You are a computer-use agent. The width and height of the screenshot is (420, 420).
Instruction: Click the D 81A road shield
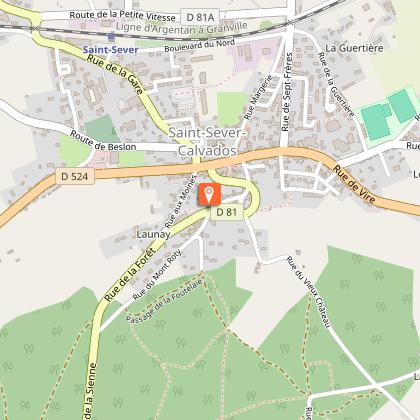[x=200, y=17]
